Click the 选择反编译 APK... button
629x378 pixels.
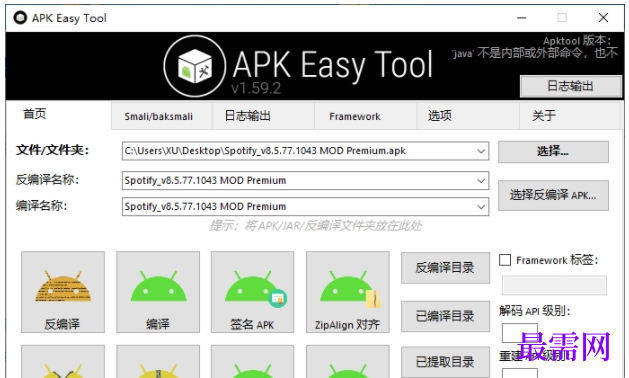(x=553, y=195)
